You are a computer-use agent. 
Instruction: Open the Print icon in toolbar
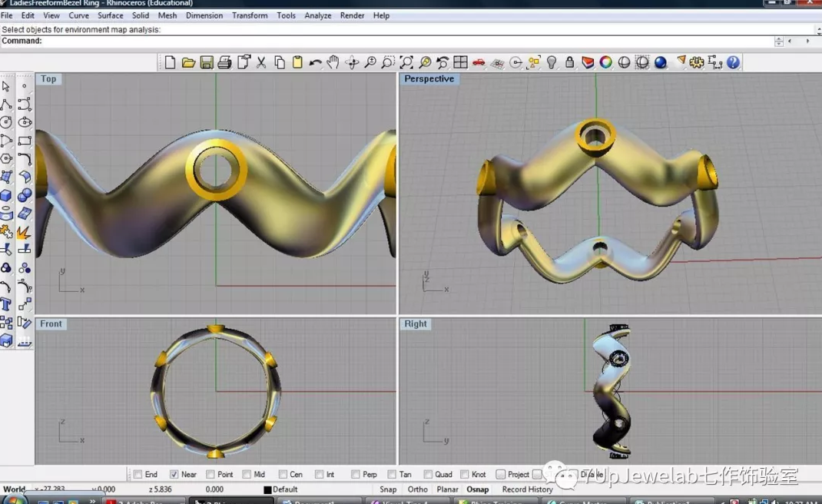(x=224, y=63)
